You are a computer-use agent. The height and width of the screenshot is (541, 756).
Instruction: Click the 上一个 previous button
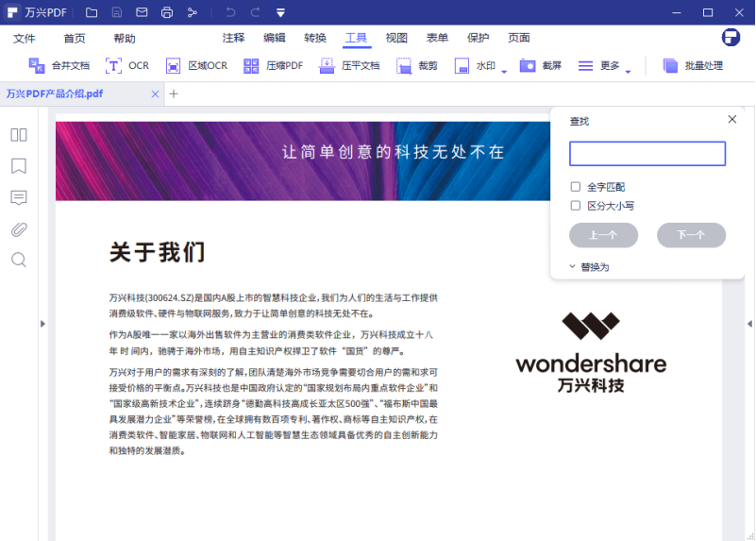[603, 235]
